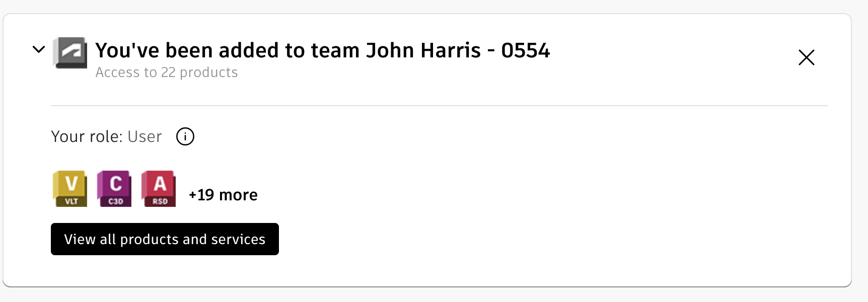The height and width of the screenshot is (302, 868).
Task: Select the purple C3D product icon
Action: (114, 188)
